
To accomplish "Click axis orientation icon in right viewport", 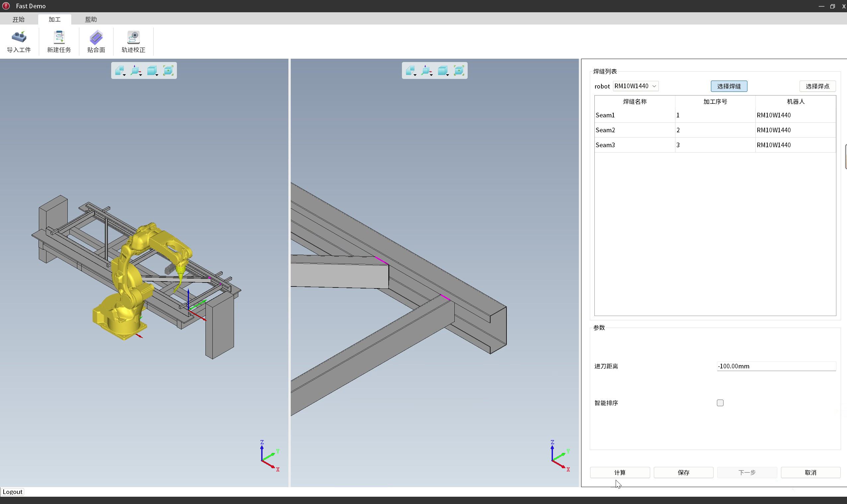I will [x=427, y=71].
